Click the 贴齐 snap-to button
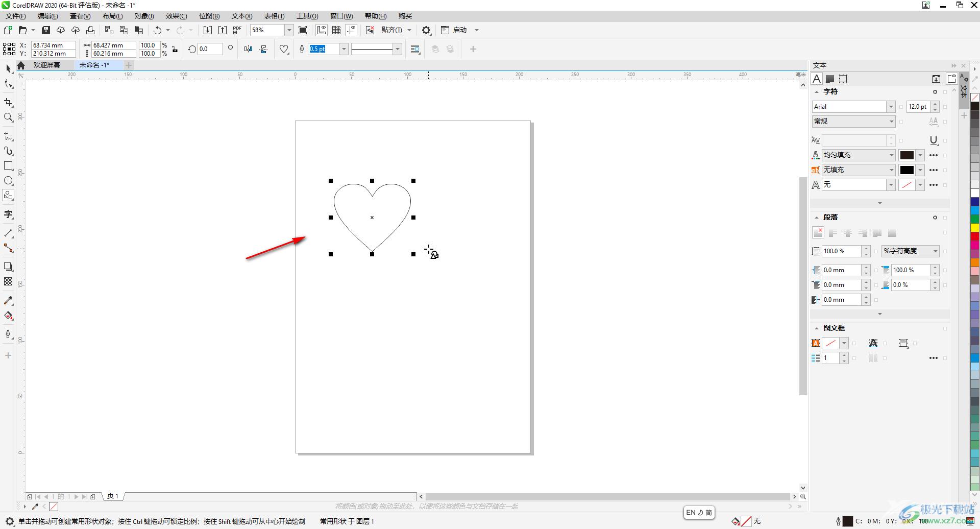This screenshot has width=980, height=529. pos(391,30)
